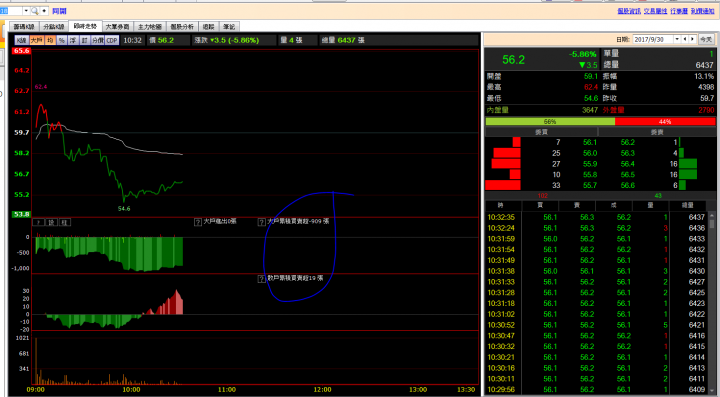The height and width of the screenshot is (397, 720).
Task: Click the red 44% portion of the volume ratio bar
Action: (665, 122)
